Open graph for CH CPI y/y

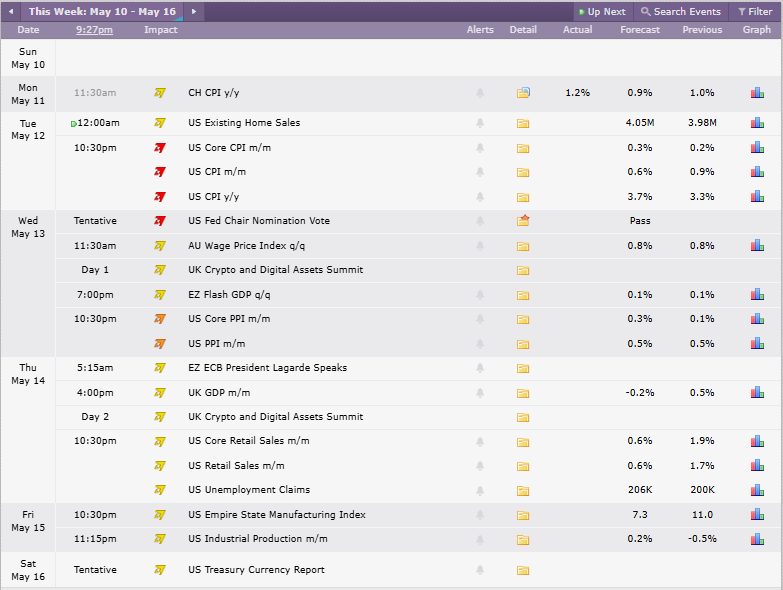[x=757, y=93]
